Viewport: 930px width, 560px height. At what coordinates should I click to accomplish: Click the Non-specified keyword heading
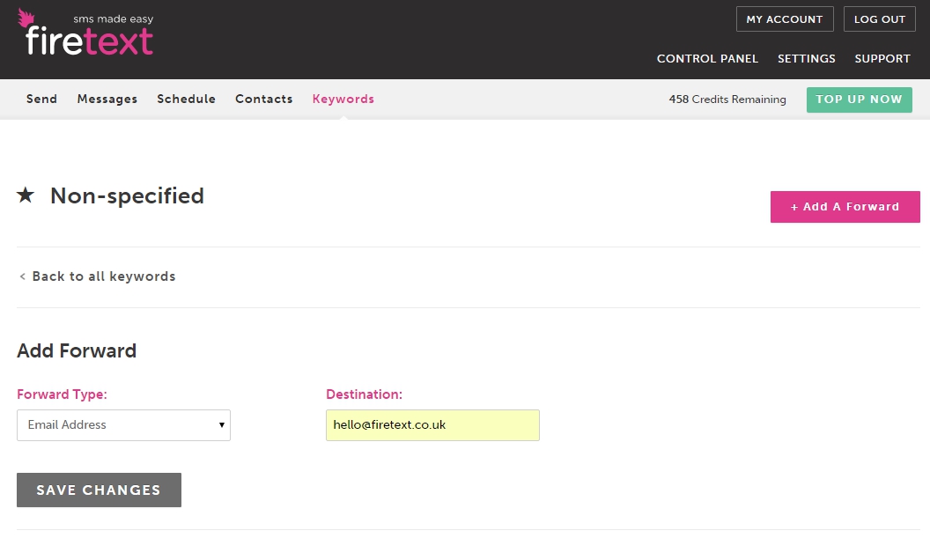[x=127, y=195]
